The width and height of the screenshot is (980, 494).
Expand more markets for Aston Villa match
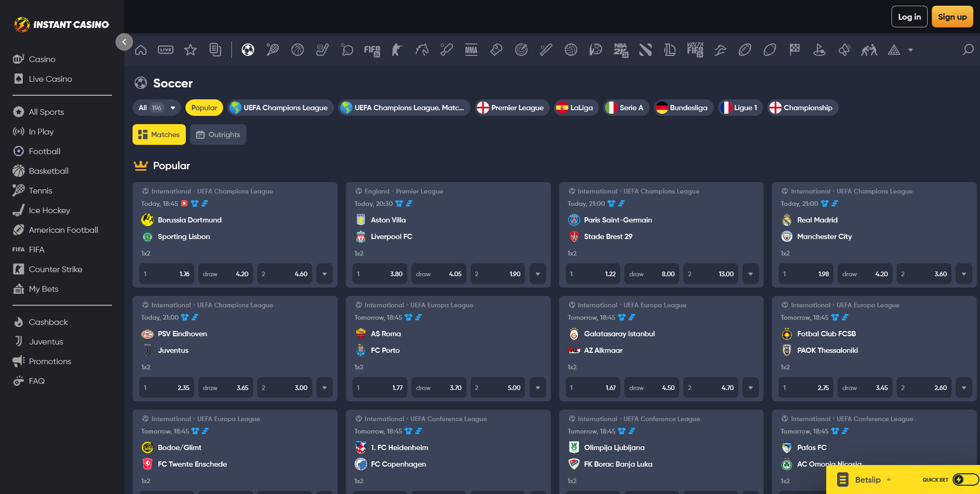[538, 274]
